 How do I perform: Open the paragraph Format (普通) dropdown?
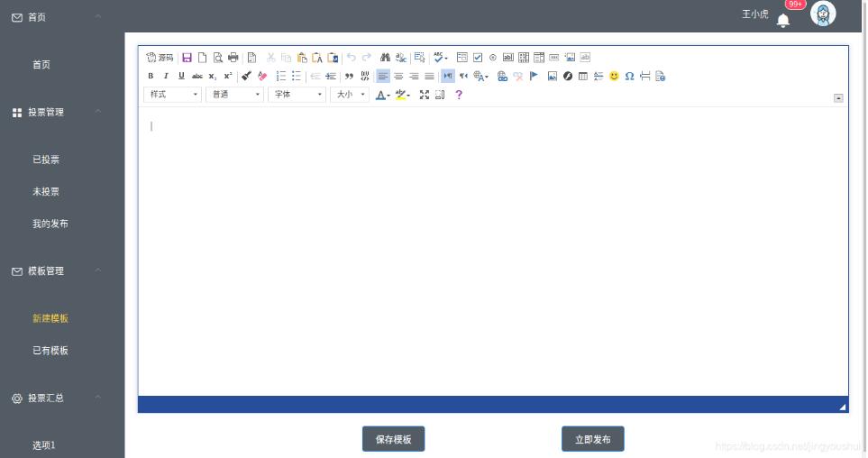(234, 95)
